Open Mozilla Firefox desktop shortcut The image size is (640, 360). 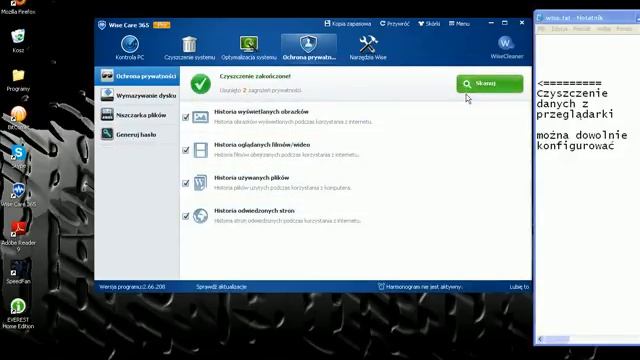click(x=18, y=7)
